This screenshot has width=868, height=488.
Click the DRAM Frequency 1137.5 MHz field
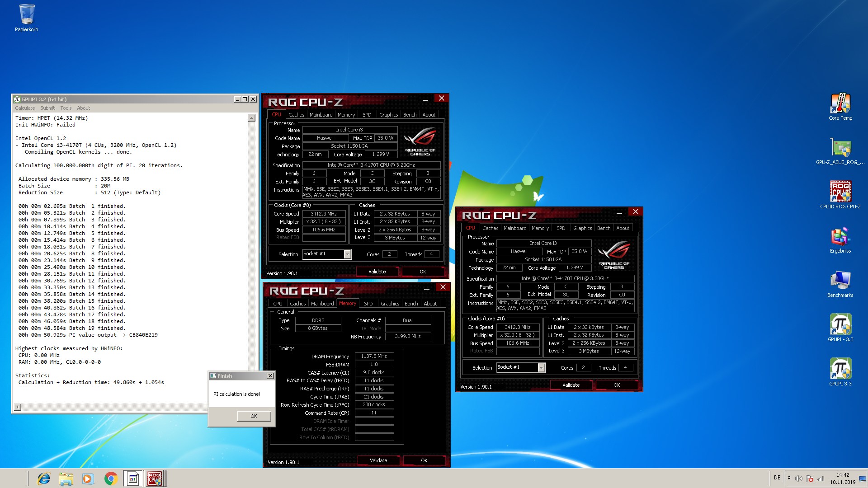click(x=374, y=356)
